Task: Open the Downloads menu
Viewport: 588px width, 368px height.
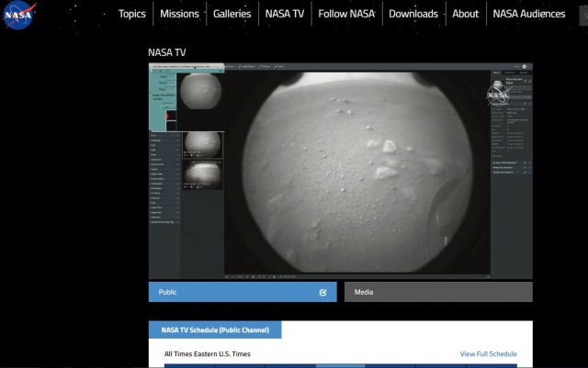Action: coord(413,14)
